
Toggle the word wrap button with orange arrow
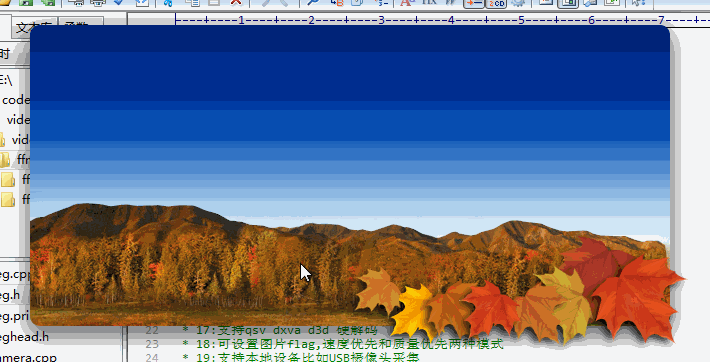474,3
